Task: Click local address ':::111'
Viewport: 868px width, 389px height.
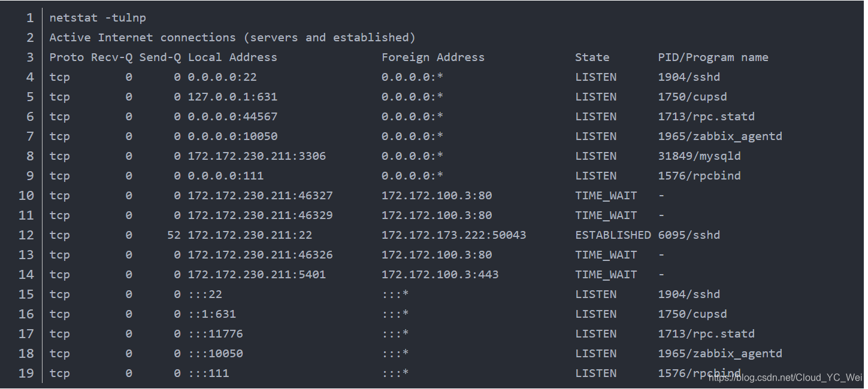Action: pyautogui.click(x=208, y=373)
